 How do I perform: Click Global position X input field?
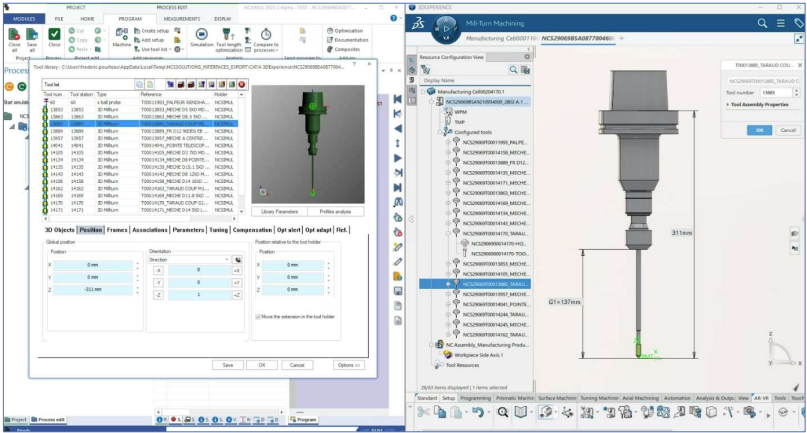(93, 265)
